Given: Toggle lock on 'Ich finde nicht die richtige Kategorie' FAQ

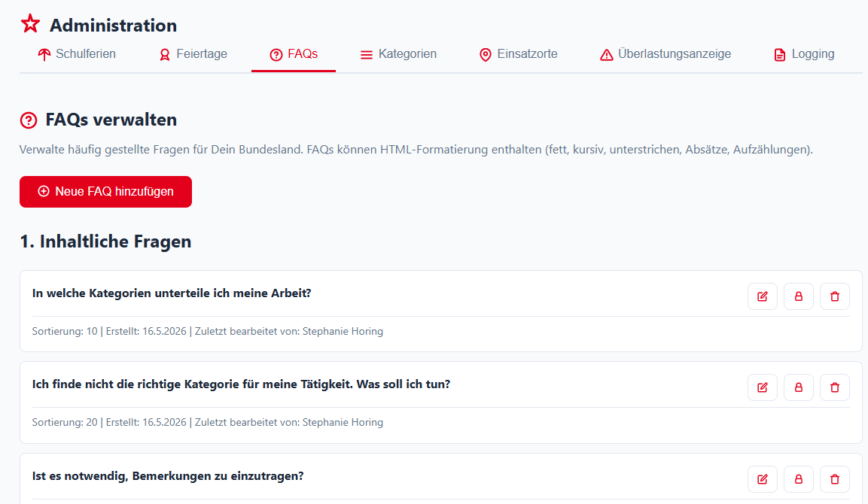Looking at the screenshot, I should click(x=798, y=387).
